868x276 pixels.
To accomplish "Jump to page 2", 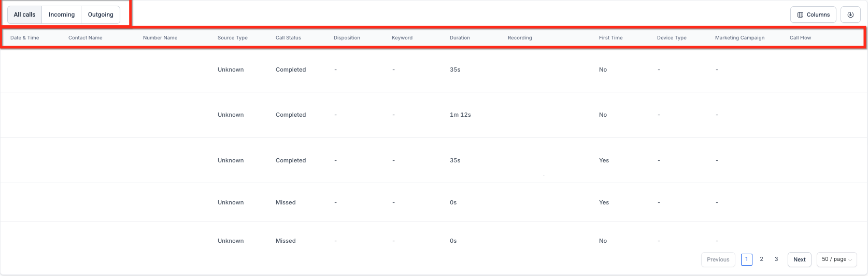I will coord(761,259).
